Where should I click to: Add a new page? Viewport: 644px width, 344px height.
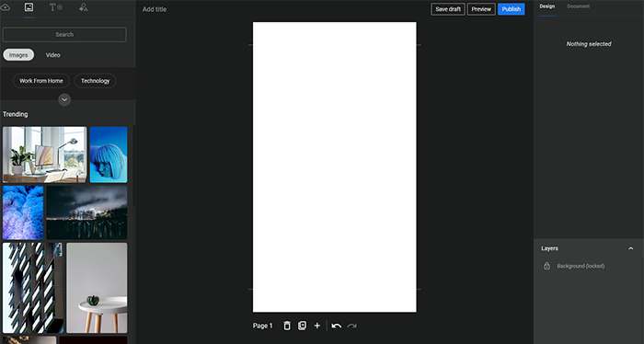click(317, 326)
